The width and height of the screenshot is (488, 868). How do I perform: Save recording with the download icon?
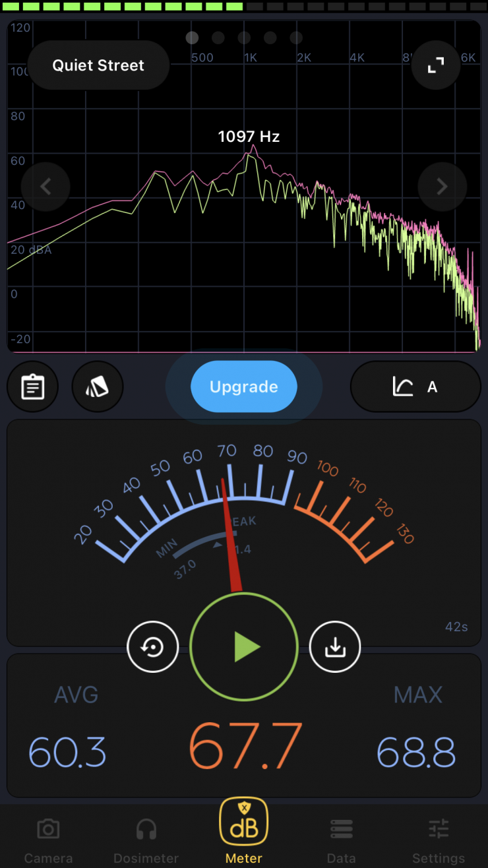(x=335, y=648)
